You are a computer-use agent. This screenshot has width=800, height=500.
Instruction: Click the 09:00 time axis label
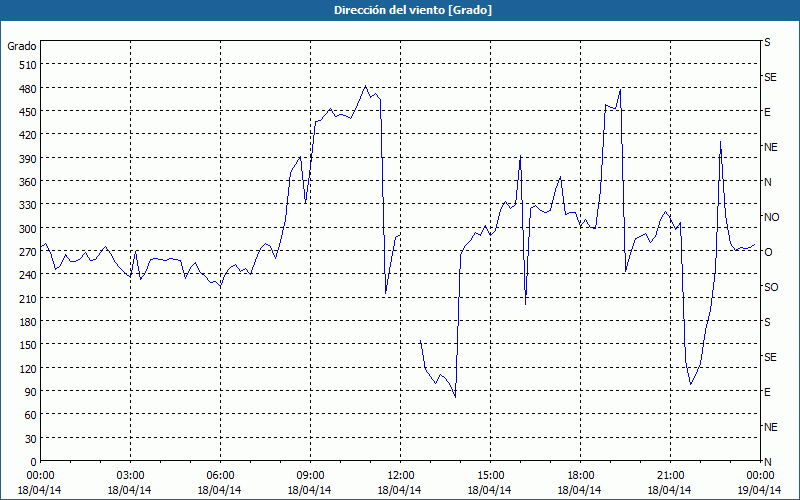(x=310, y=476)
